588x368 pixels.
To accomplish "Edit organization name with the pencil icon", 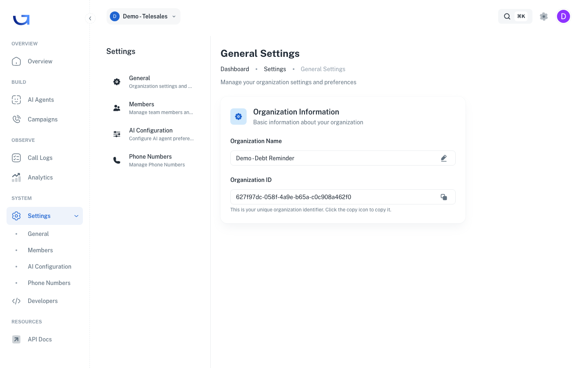I will 444,158.
